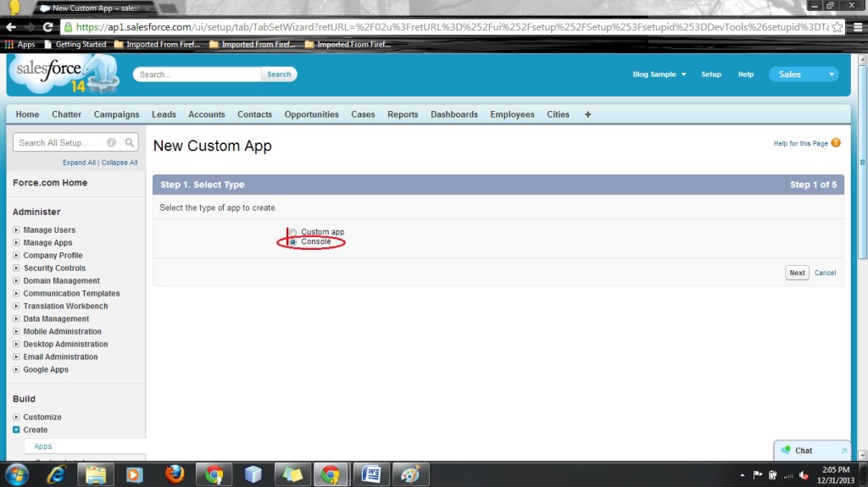The width and height of the screenshot is (868, 487).
Task: Click the setup search magnifier icon
Action: pyautogui.click(x=130, y=143)
